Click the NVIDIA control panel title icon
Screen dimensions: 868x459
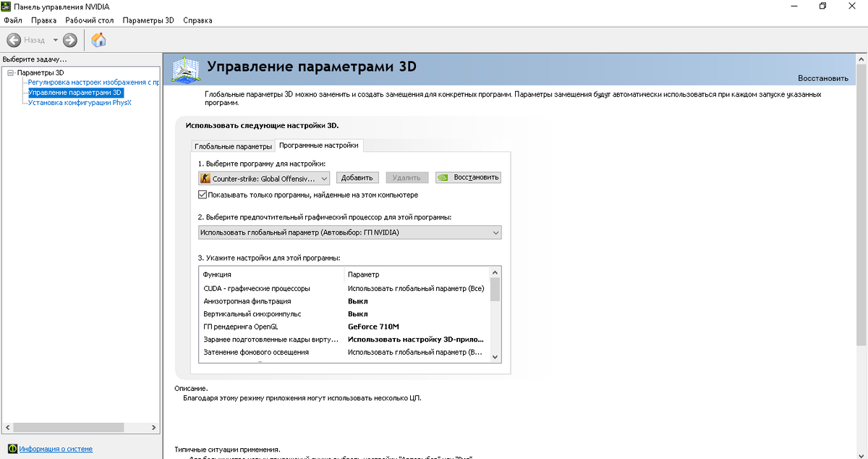[7, 6]
